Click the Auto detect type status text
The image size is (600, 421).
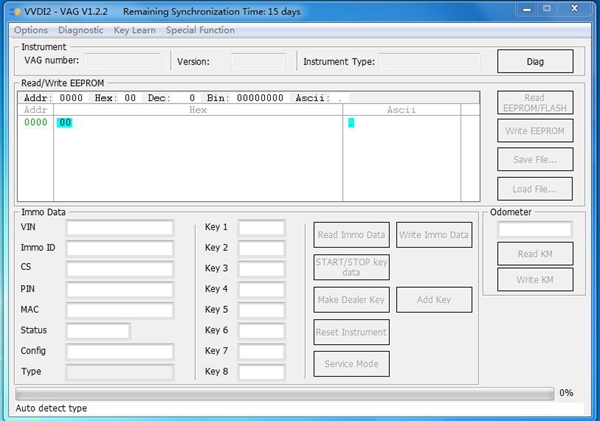(51, 408)
